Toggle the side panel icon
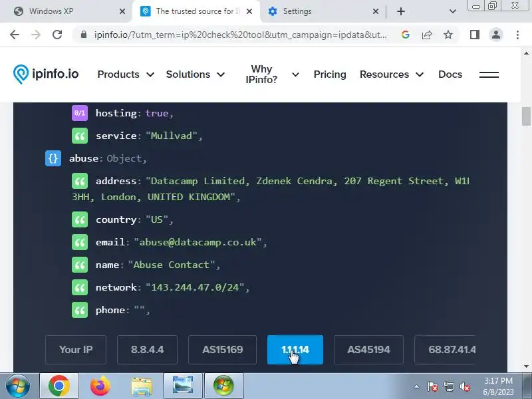The height and width of the screenshot is (399, 532). 475,35
